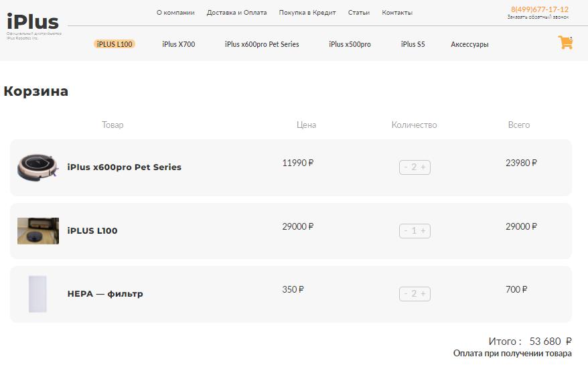Click the 11990 ₽ price
Viewport: 588px width, 367px height.
(298, 163)
